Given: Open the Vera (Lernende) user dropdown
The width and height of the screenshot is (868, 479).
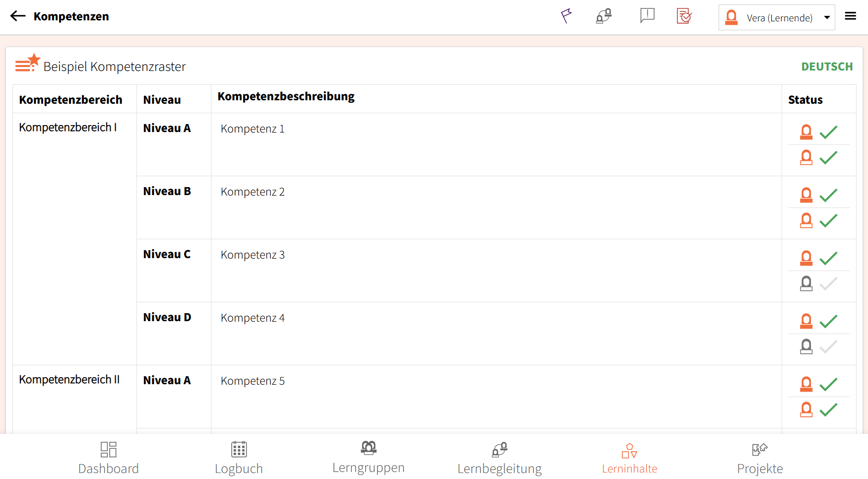Looking at the screenshot, I should click(777, 17).
